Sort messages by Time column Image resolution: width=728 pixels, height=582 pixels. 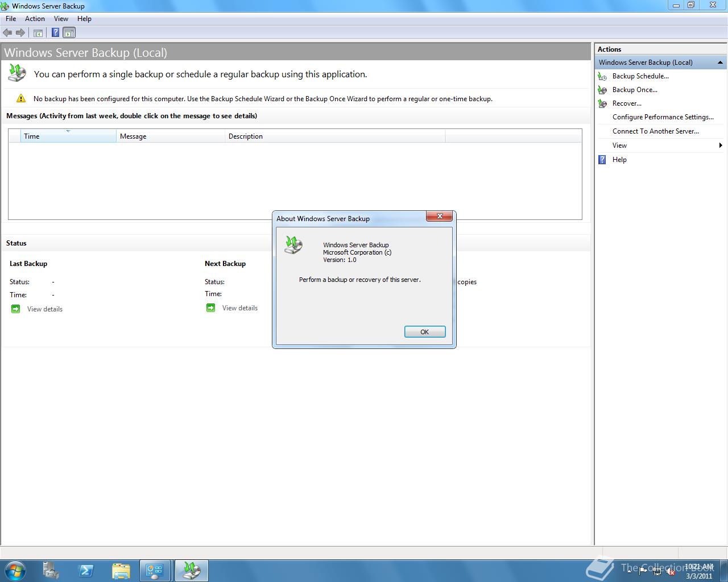(x=68, y=136)
